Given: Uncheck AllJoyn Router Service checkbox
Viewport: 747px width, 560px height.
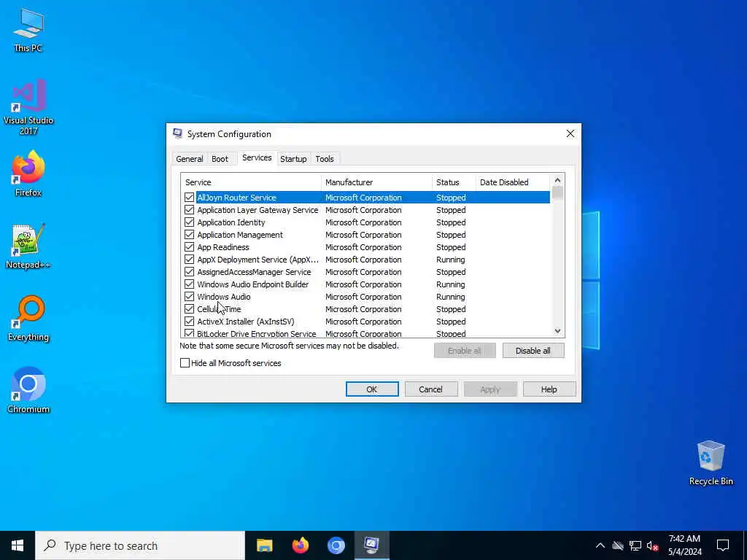Looking at the screenshot, I should [x=189, y=197].
